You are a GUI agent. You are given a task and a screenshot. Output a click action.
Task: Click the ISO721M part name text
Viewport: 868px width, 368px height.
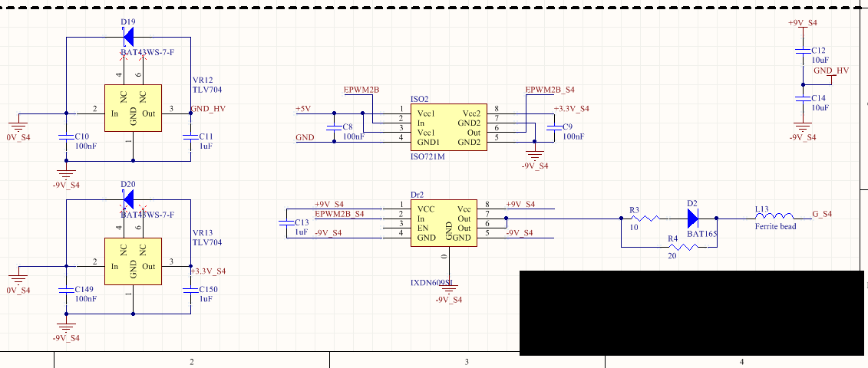pyautogui.click(x=427, y=156)
